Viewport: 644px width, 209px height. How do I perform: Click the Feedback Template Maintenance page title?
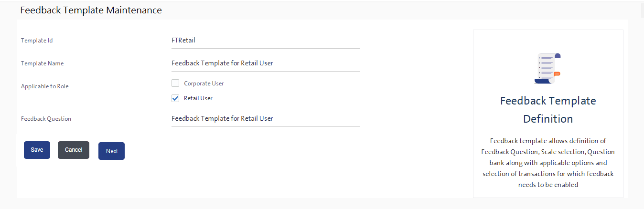click(91, 10)
